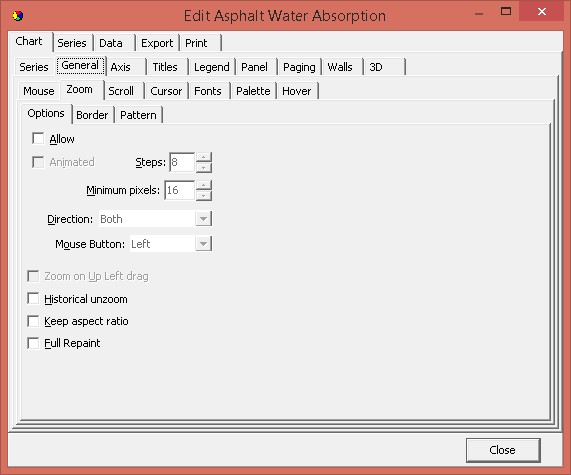Click the Close button
Screen dimensions: 571x475
coord(503,450)
